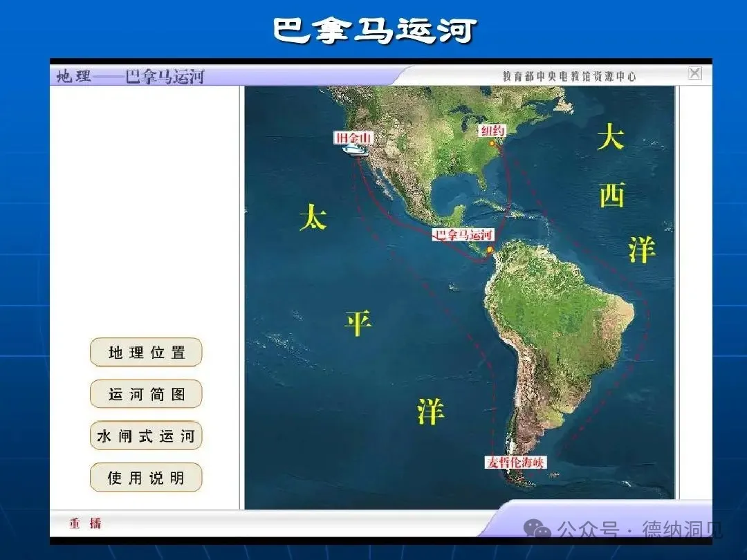This screenshot has width=747, height=560.
Task: Click the WeChat logo in the watermark
Action: point(538,529)
